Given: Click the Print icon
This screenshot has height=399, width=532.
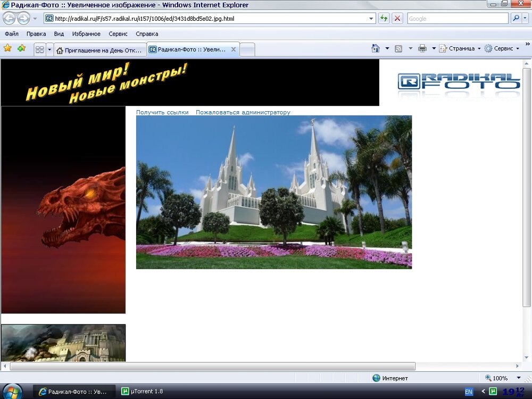Looking at the screenshot, I should [x=422, y=48].
